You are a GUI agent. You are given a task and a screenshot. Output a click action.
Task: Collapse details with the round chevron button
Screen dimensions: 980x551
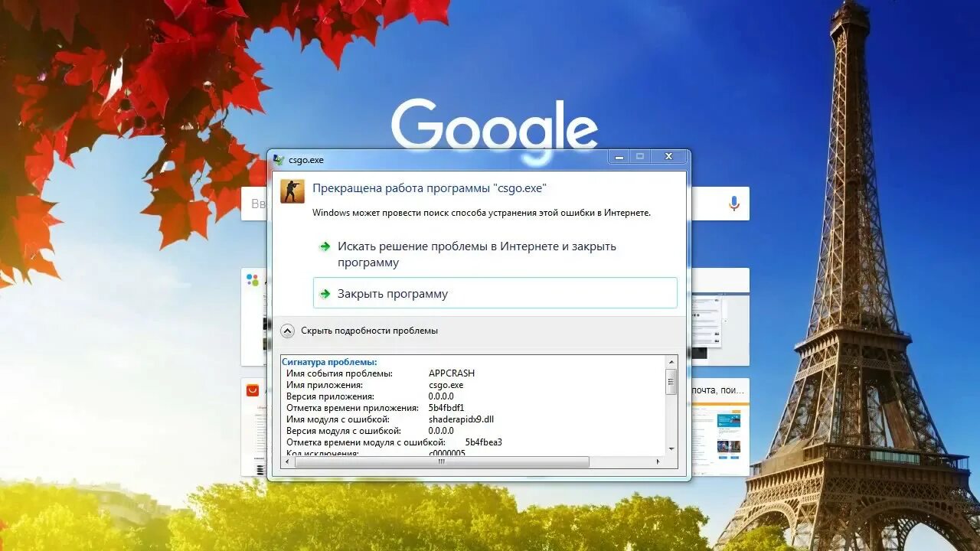tap(287, 331)
